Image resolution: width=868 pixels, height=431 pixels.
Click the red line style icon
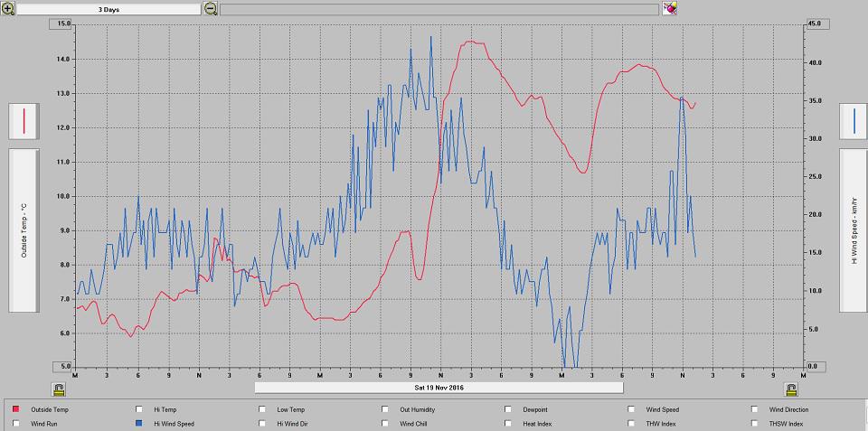point(24,120)
